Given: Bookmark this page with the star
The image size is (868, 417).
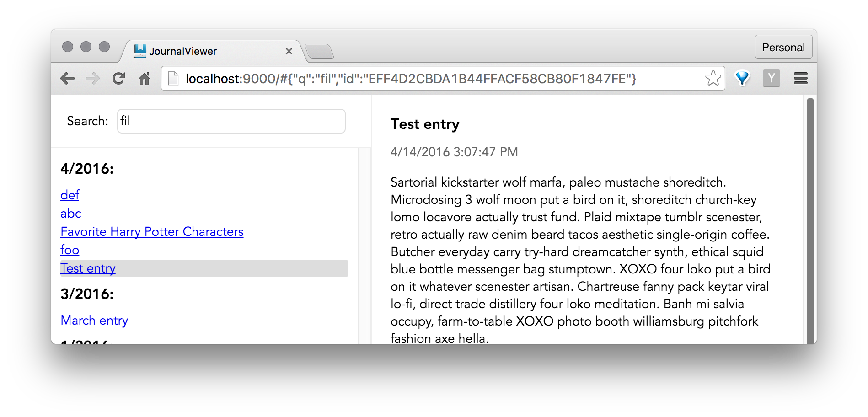Looking at the screenshot, I should (713, 78).
